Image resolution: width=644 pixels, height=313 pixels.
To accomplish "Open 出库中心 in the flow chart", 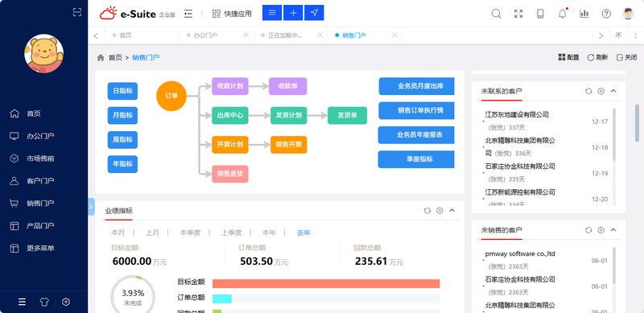I will point(230,115).
